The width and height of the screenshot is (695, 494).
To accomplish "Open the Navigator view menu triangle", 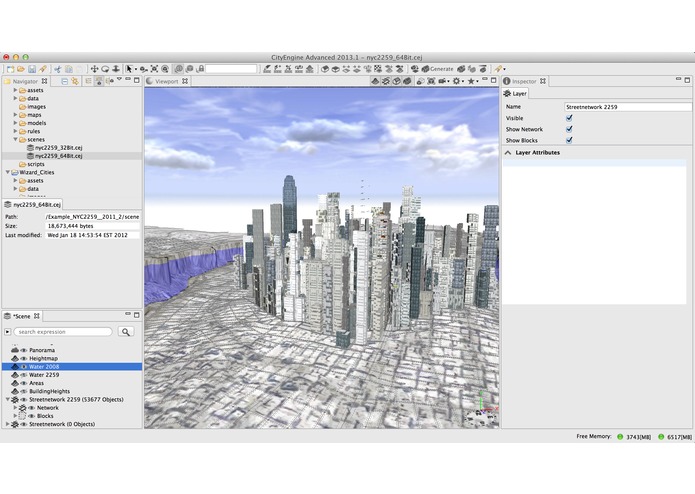I will click(119, 80).
